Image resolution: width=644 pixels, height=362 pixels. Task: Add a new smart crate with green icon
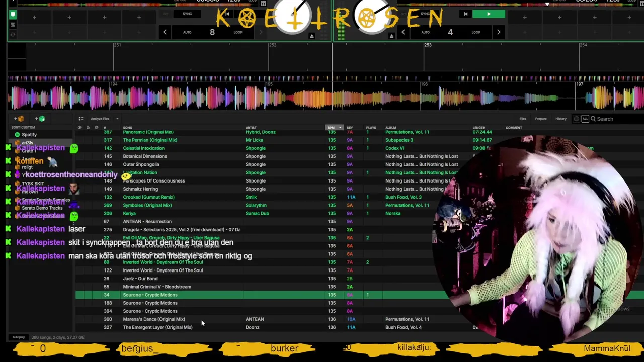pyautogui.click(x=40, y=119)
